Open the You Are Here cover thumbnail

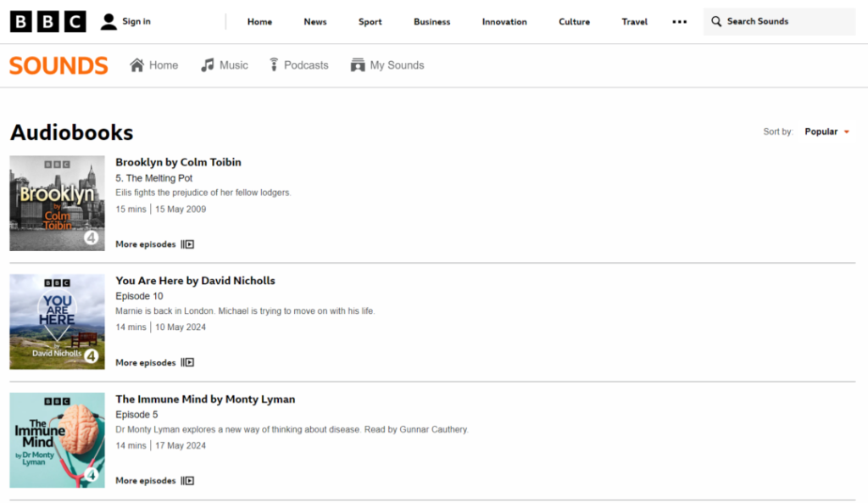57,321
